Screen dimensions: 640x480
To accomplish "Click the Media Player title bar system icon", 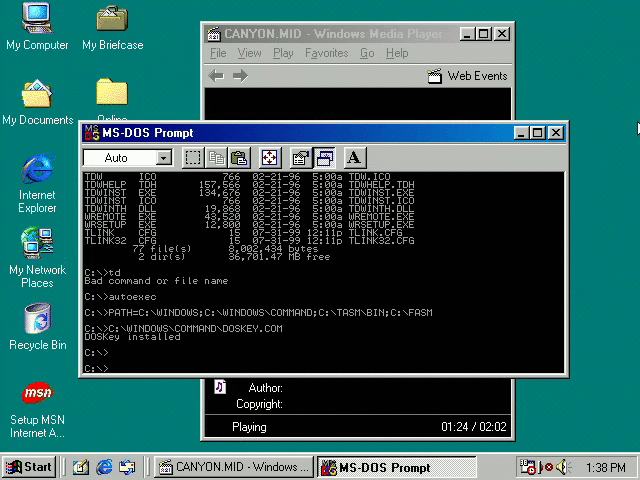I will tap(213, 34).
